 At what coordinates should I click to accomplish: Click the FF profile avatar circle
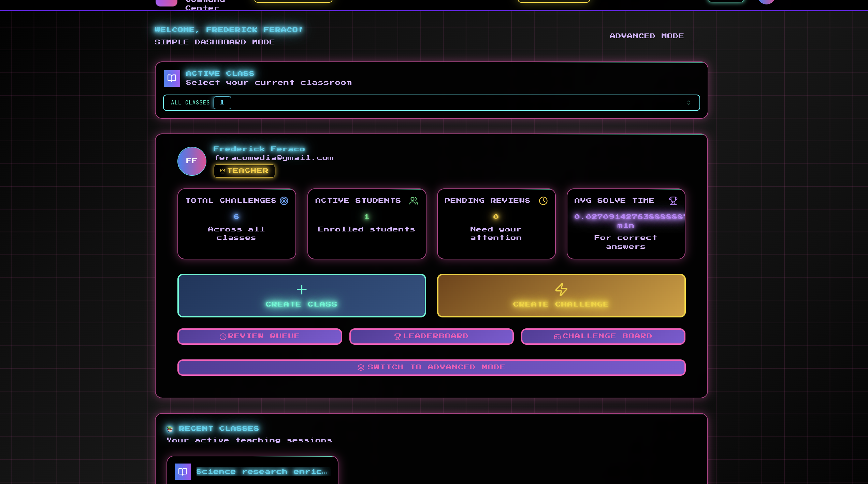tap(192, 161)
